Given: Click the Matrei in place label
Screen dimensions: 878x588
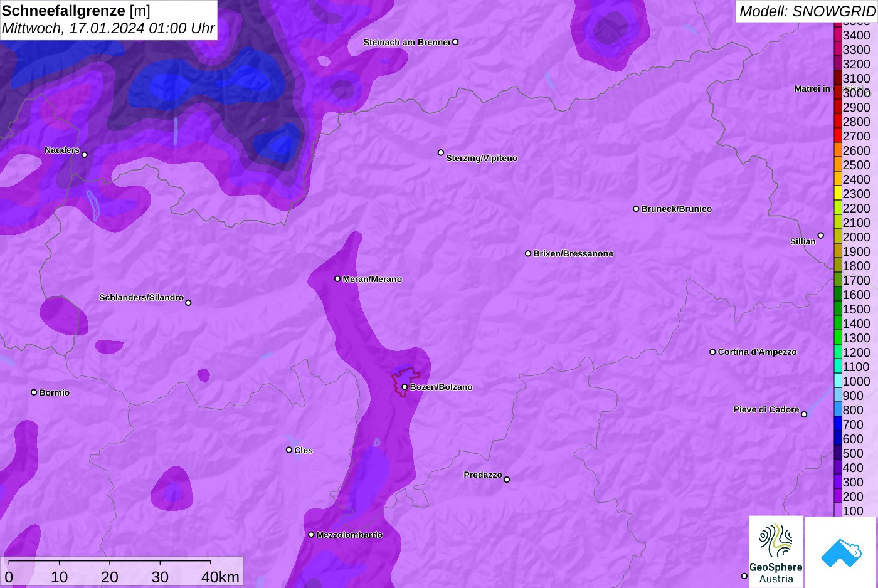Looking at the screenshot, I should pyautogui.click(x=812, y=88).
